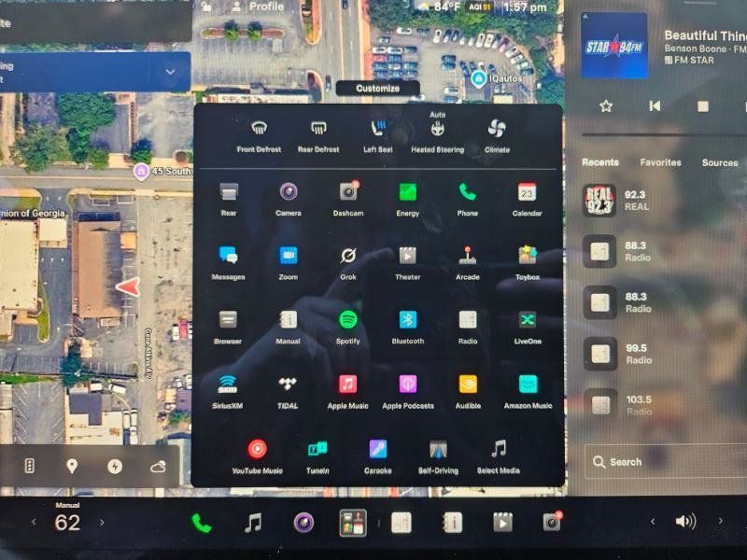Open the Phone app in the grid

pyautogui.click(x=468, y=192)
